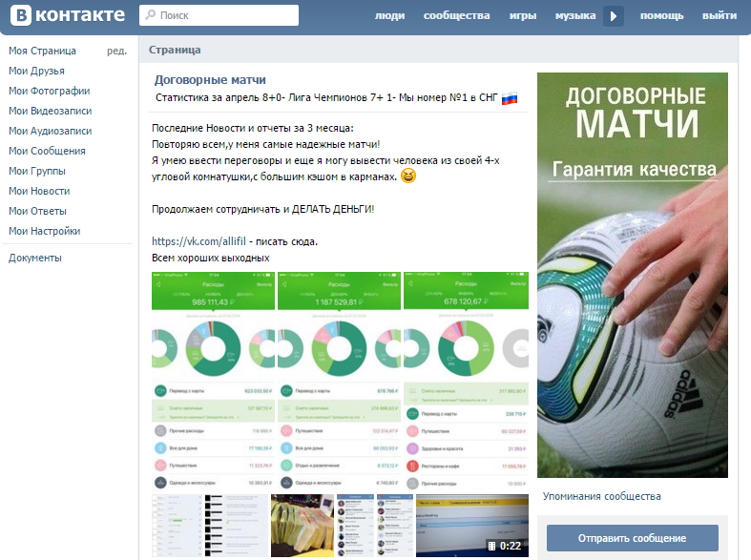
Task: Open the stacks of cash photo thumbnail
Action: (x=302, y=526)
